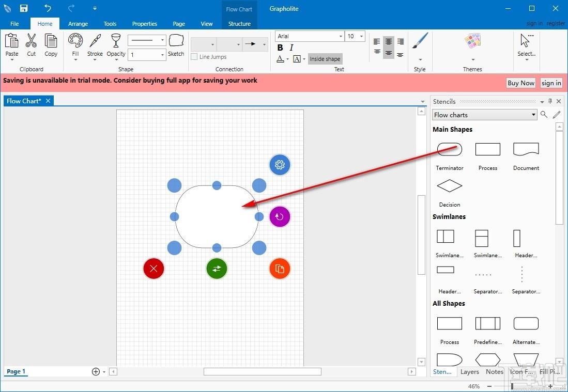Switch to the Tools ribbon tab
Screen dimensions: 568x392
(110, 24)
